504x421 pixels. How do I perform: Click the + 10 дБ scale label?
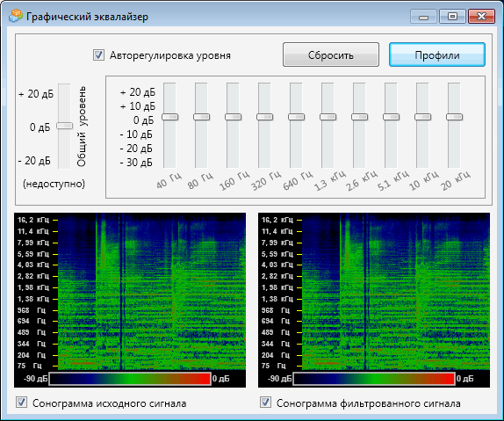138,105
